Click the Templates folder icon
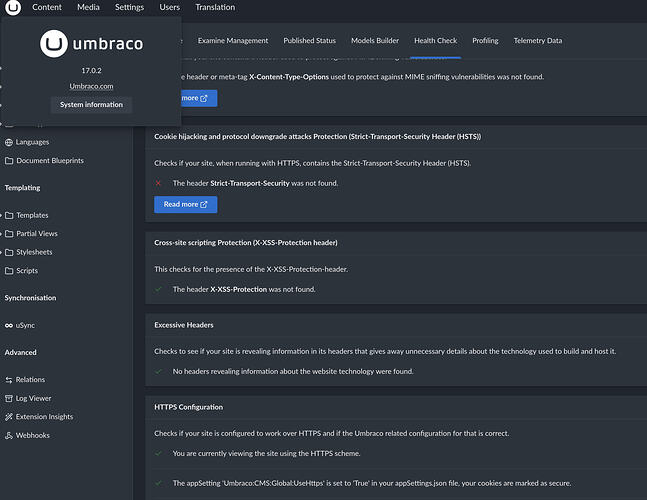The width and height of the screenshot is (647, 500). 9,215
